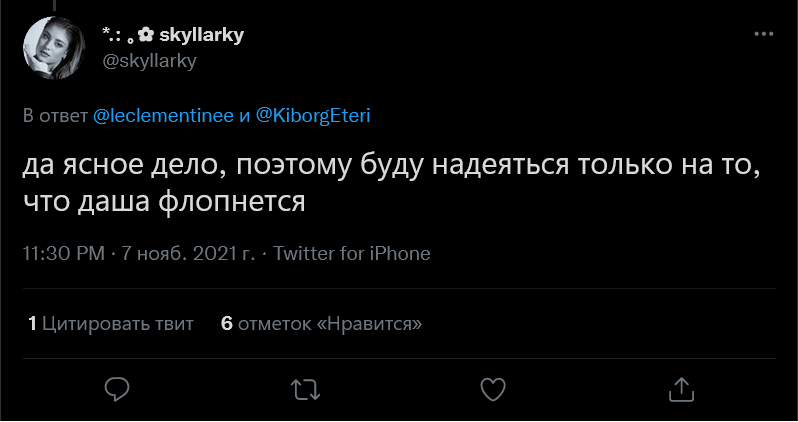Open the 11:30 PM timestamp link
The height and width of the screenshot is (422, 798).
63,253
